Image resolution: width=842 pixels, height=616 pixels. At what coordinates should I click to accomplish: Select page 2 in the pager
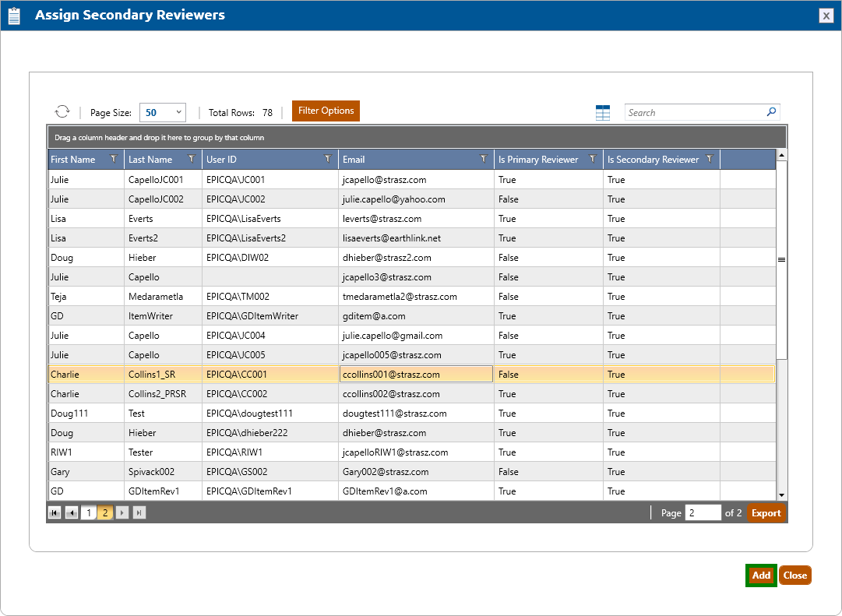(x=105, y=512)
